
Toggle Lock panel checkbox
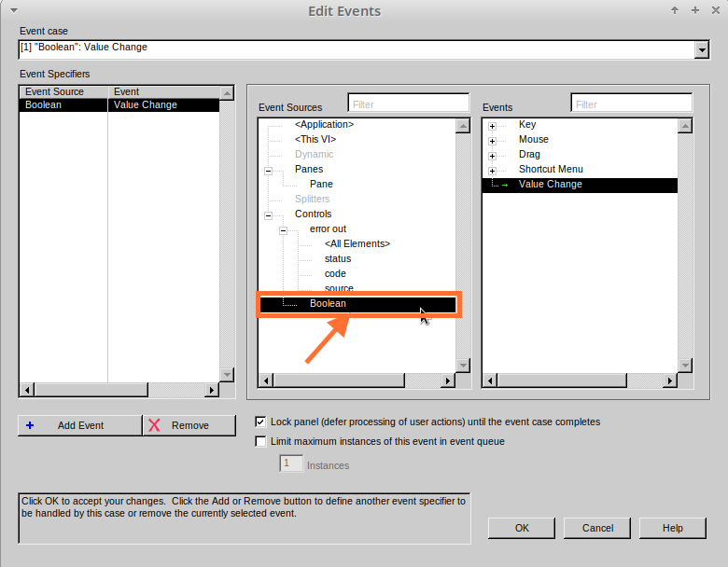click(260, 422)
